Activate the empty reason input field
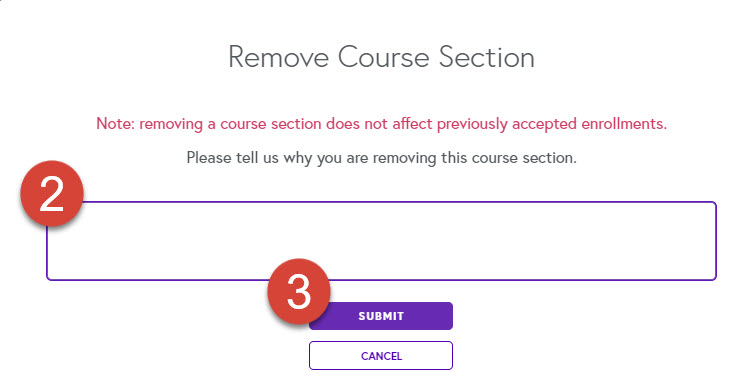The height and width of the screenshot is (387, 756). pos(381,240)
